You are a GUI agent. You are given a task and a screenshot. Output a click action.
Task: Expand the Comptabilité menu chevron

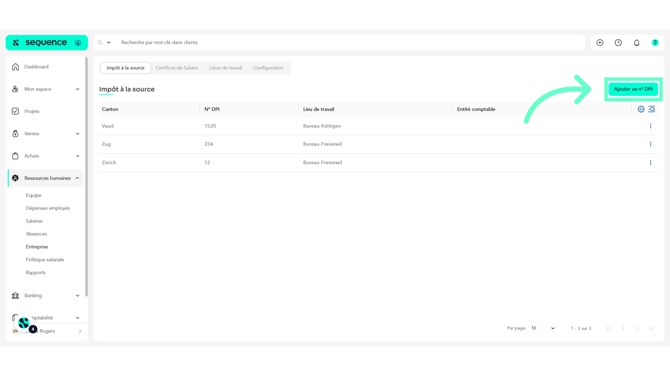77,318
